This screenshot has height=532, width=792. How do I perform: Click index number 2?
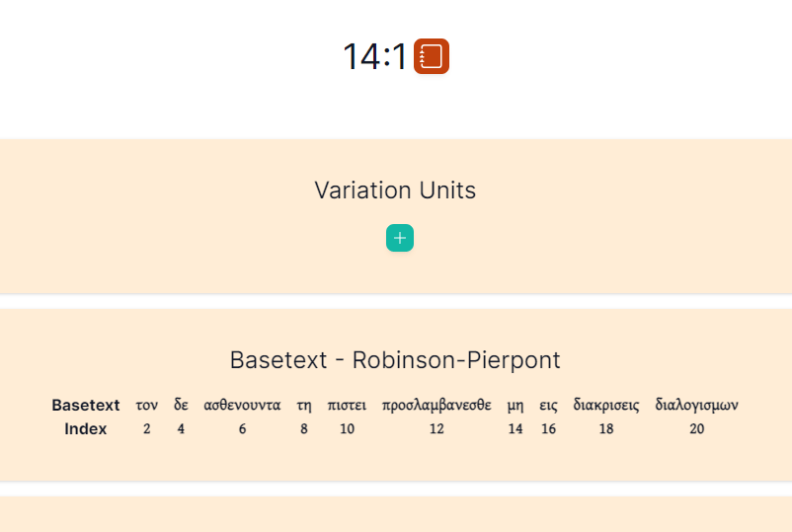pos(146,428)
